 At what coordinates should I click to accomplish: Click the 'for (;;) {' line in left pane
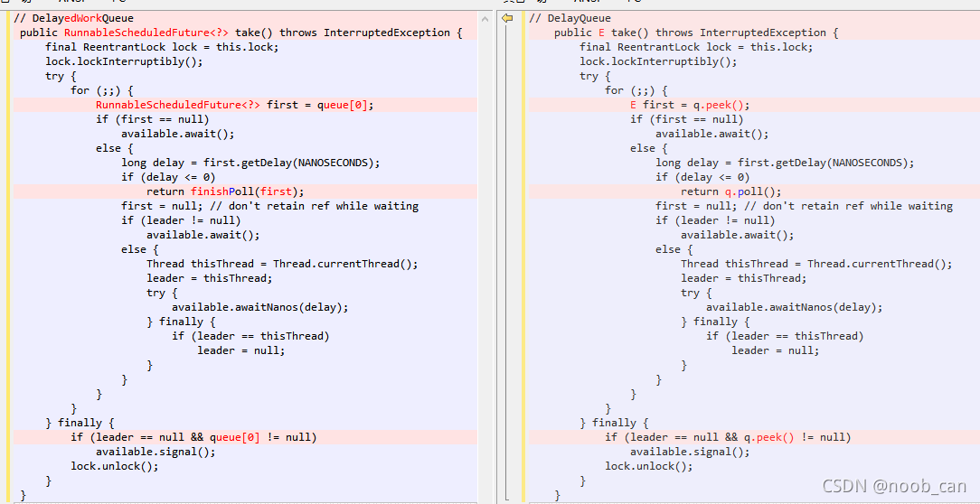click(x=102, y=90)
